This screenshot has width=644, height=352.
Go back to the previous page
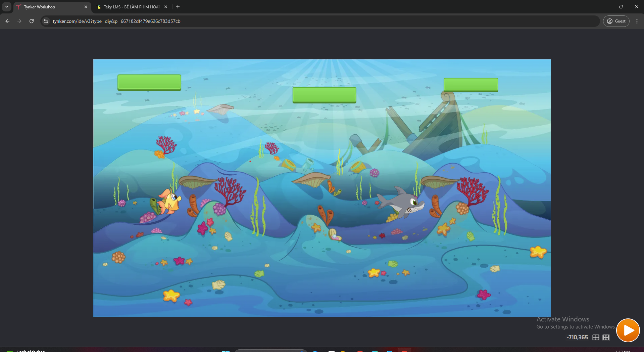7,21
